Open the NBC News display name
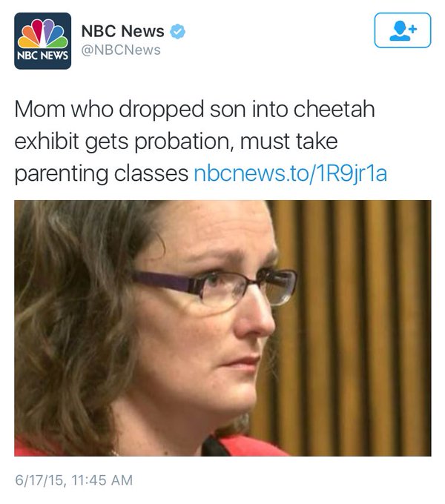445x504 pixels. click(x=123, y=31)
